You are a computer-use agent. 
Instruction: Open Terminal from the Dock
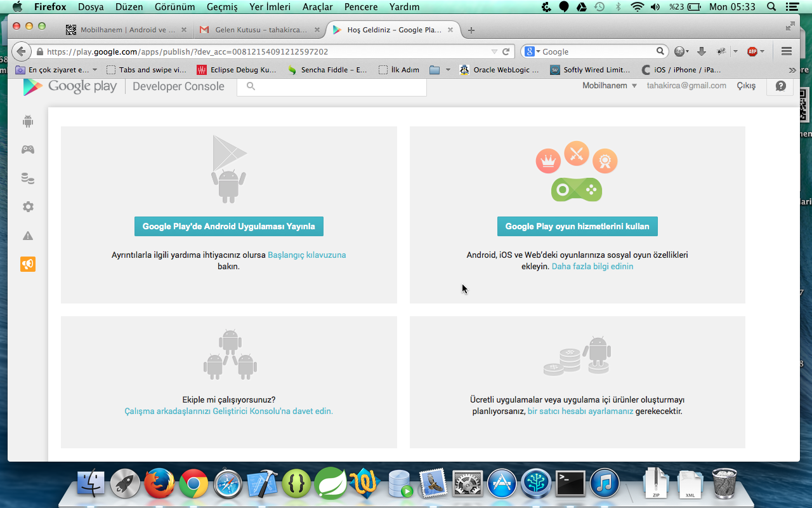tap(570, 485)
